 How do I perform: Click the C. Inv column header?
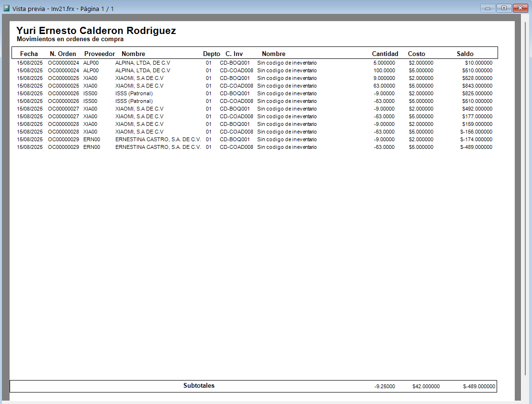tap(234, 54)
